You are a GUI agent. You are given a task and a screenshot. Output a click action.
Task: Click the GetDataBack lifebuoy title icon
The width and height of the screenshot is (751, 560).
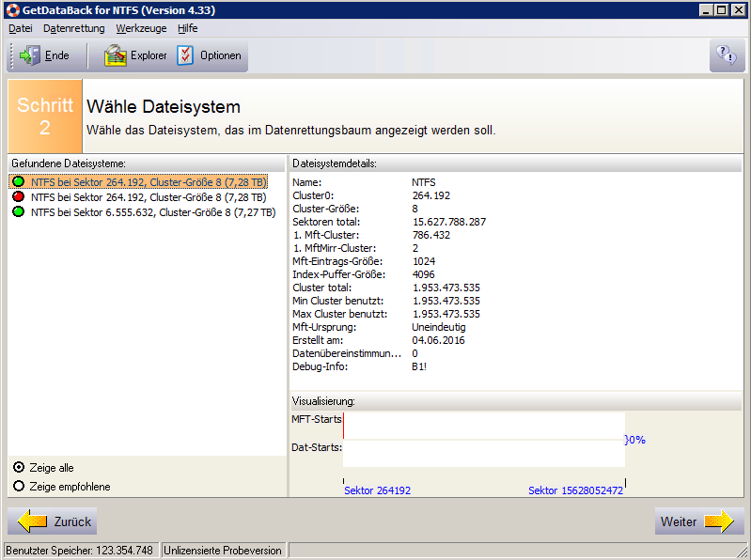tap(13, 9)
